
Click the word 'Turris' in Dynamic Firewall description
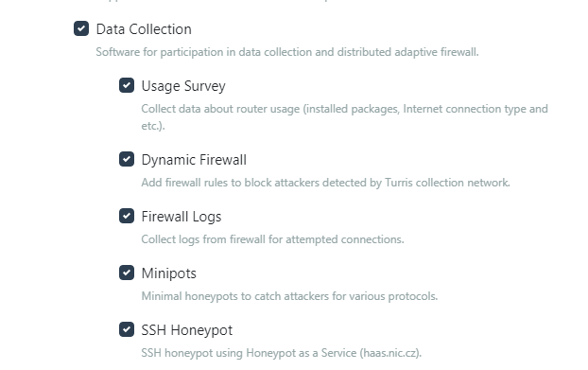click(x=399, y=183)
